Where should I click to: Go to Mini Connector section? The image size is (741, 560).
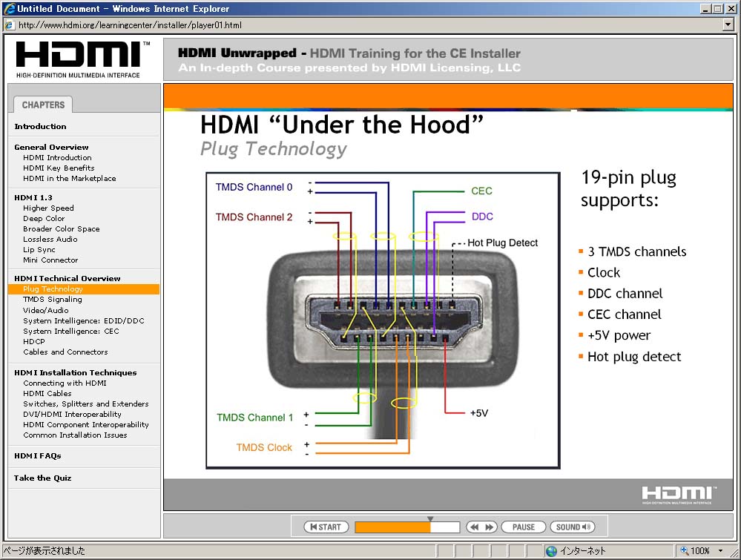coord(50,260)
